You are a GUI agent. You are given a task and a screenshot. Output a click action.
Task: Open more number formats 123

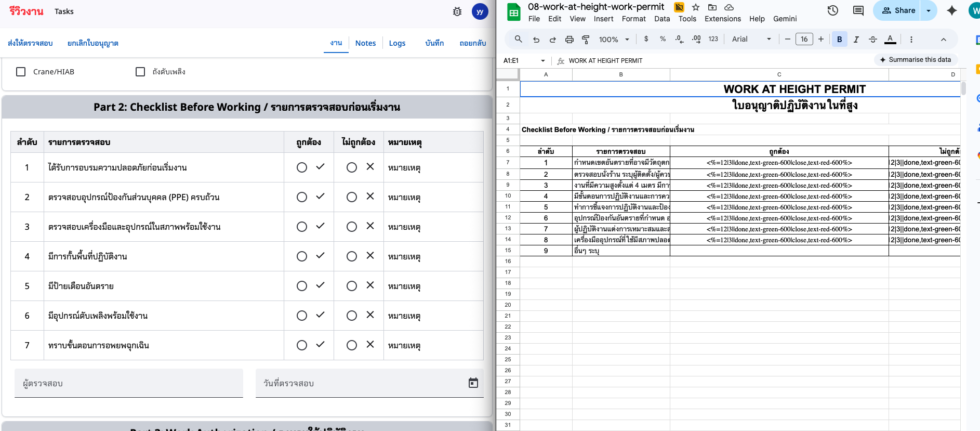713,39
